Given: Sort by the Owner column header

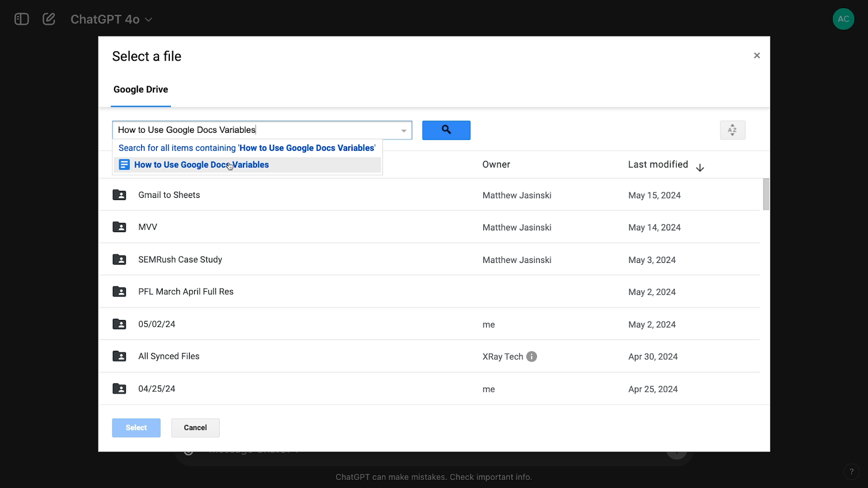Looking at the screenshot, I should point(496,164).
